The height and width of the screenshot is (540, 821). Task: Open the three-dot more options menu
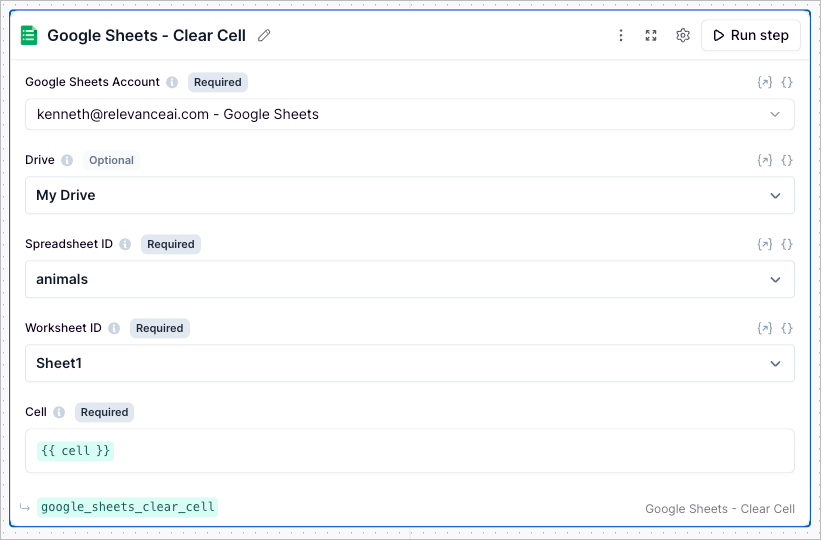pos(620,35)
